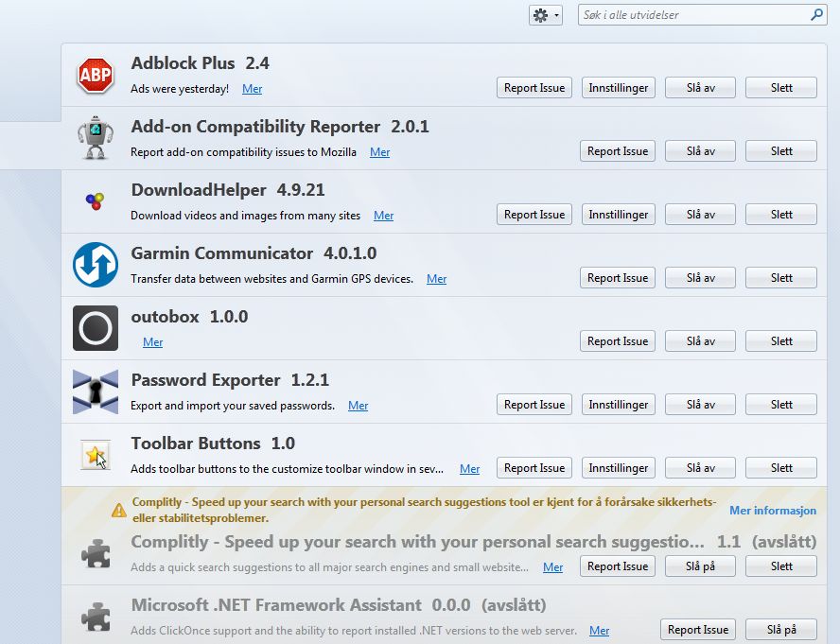Report Issue for Password Exporter

point(534,405)
